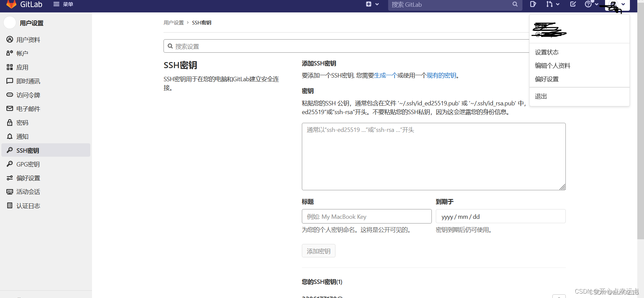Image resolution: width=644 pixels, height=298 pixels.
Task: Click the 用户设置 sidebar header
Action: click(32, 23)
